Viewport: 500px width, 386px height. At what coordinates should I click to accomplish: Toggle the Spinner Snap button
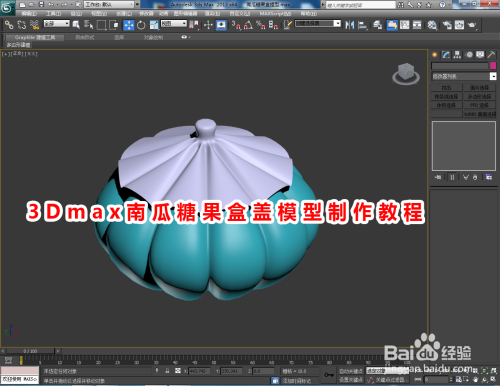tap(273, 25)
